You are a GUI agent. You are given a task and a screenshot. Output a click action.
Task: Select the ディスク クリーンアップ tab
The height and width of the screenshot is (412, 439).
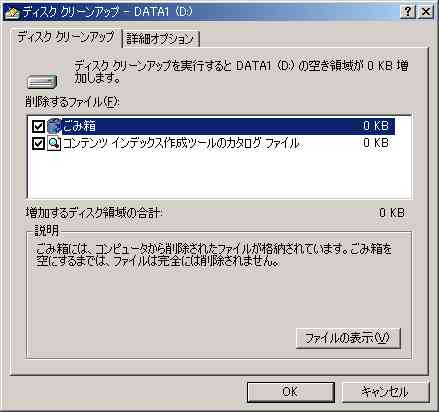[x=66, y=37]
